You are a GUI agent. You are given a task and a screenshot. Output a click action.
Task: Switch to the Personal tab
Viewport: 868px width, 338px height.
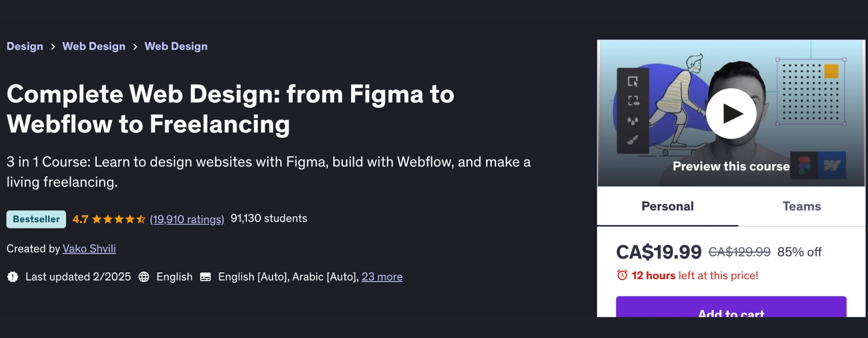tap(667, 206)
